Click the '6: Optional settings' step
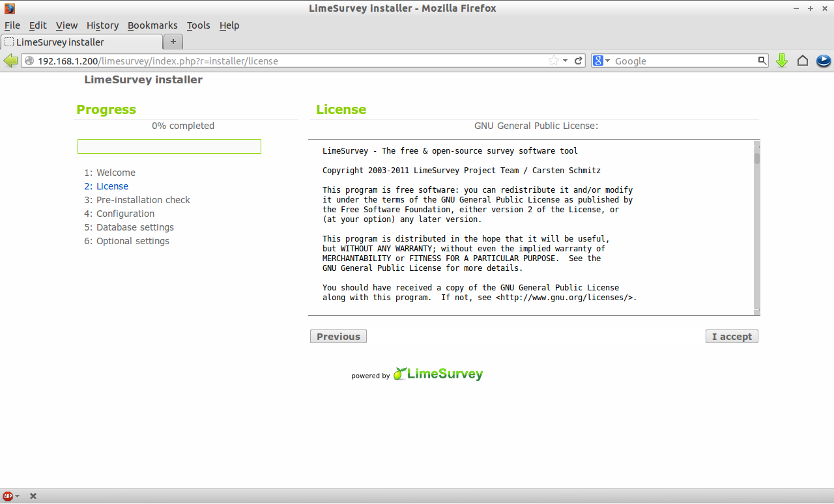834x504 pixels. [126, 241]
